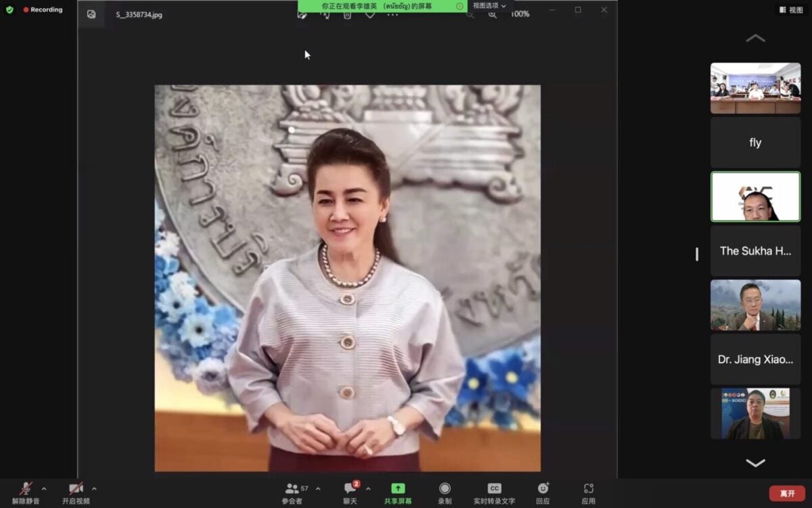Screen dimensions: 812x508
Task: Open the view layout menu
Action: [x=791, y=9]
